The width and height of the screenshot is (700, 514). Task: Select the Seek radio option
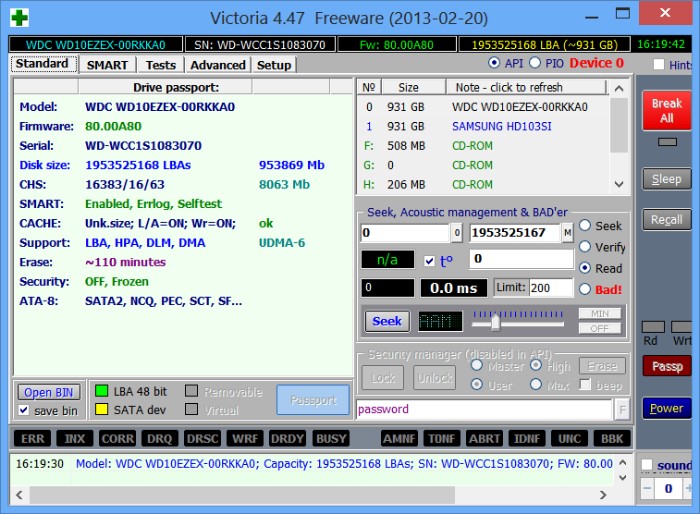pos(585,226)
